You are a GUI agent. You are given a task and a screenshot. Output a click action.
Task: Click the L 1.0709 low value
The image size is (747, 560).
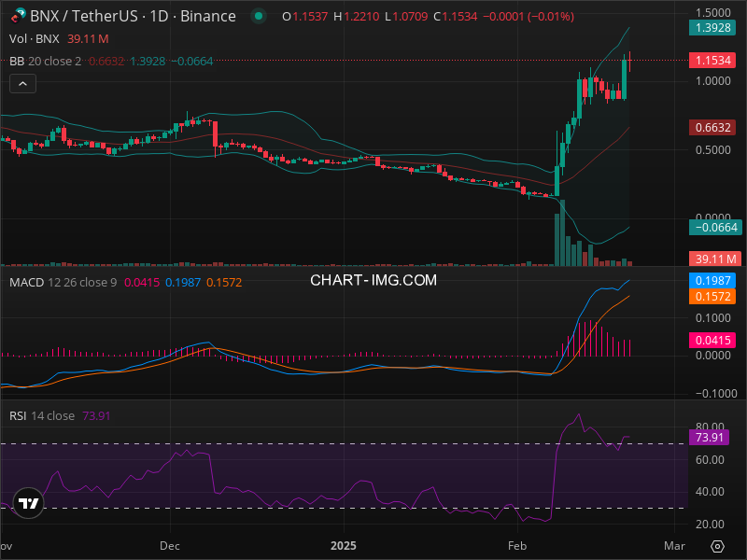click(x=406, y=17)
